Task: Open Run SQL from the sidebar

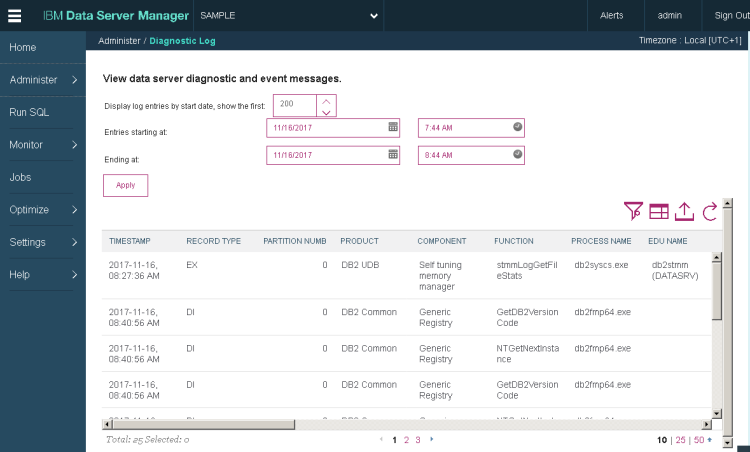Action: point(43,112)
